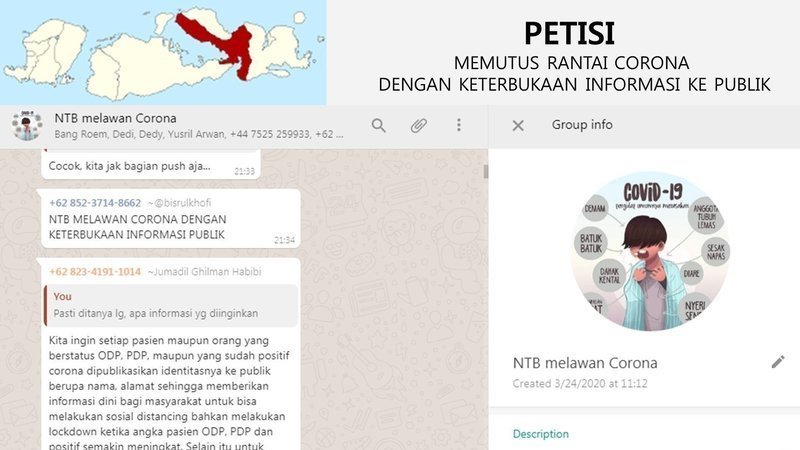Viewport: 800px width, 450px height.
Task: Click the participant list under chat title
Action: click(x=199, y=134)
